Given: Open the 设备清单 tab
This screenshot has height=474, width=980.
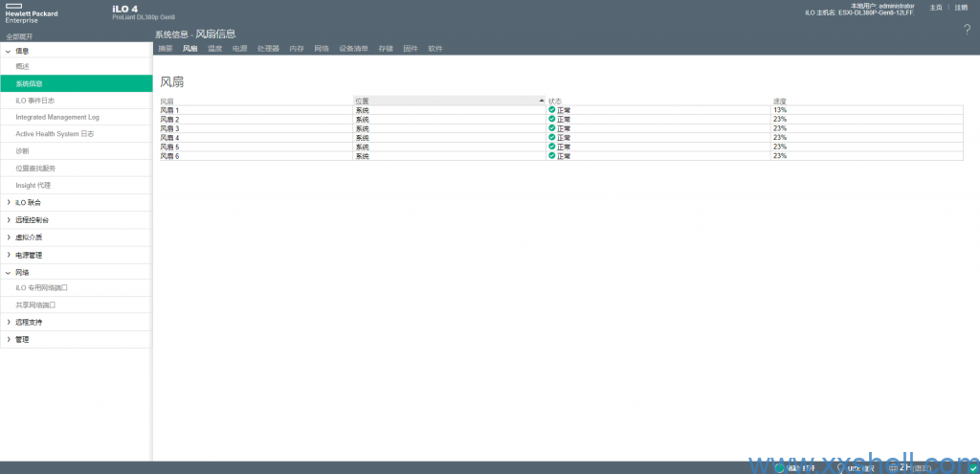Looking at the screenshot, I should pyautogui.click(x=353, y=48).
